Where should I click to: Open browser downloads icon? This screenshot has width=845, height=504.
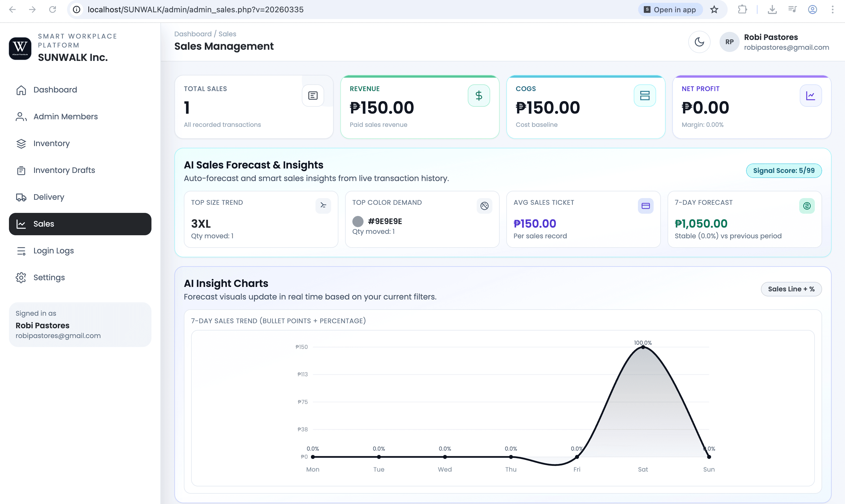[x=772, y=9]
